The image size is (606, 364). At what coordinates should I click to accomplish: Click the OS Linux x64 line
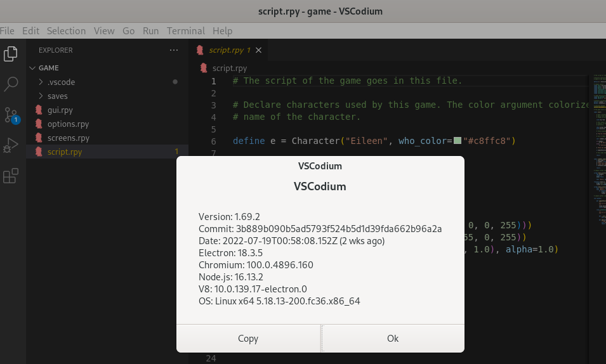[279, 301]
